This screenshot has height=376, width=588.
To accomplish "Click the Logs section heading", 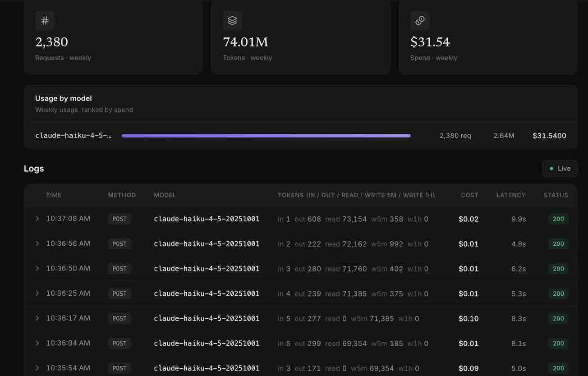I will tap(34, 169).
